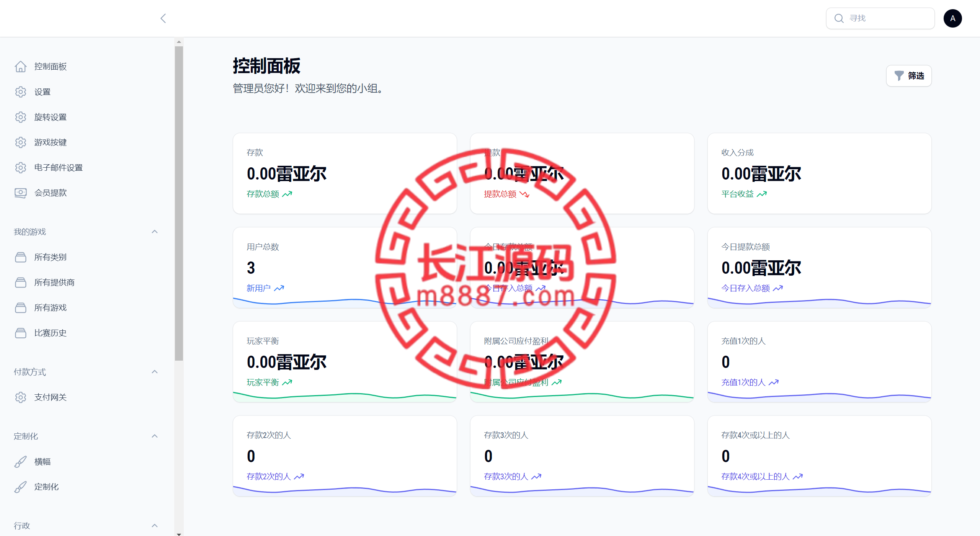980x536 pixels.
Task: Click the sidebar vertical scrollbar thumb
Action: pyautogui.click(x=179, y=203)
